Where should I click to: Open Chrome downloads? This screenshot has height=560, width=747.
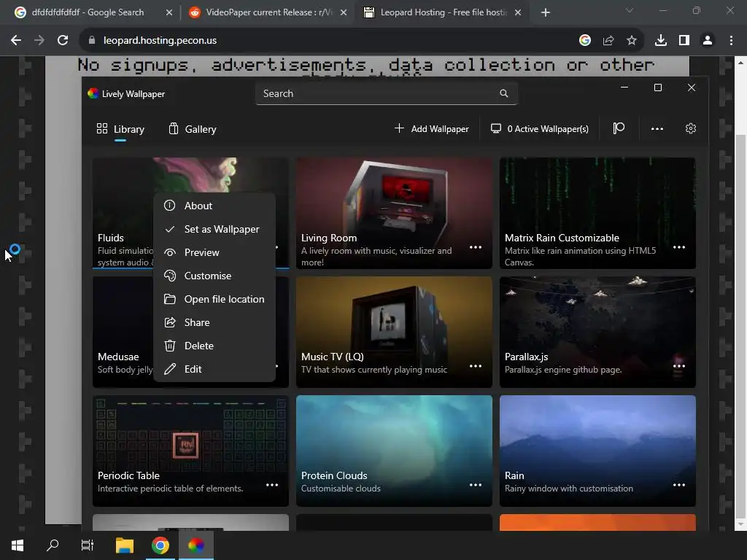tap(661, 41)
